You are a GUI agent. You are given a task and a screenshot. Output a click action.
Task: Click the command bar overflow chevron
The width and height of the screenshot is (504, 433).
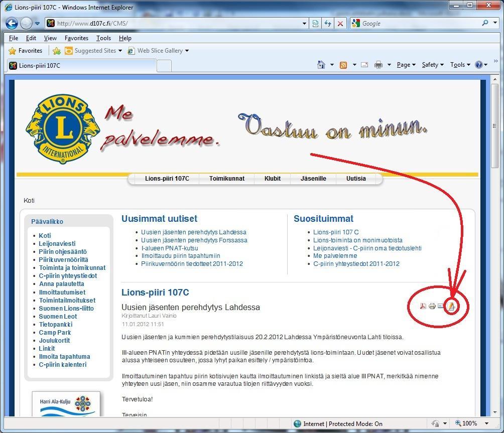tap(495, 61)
